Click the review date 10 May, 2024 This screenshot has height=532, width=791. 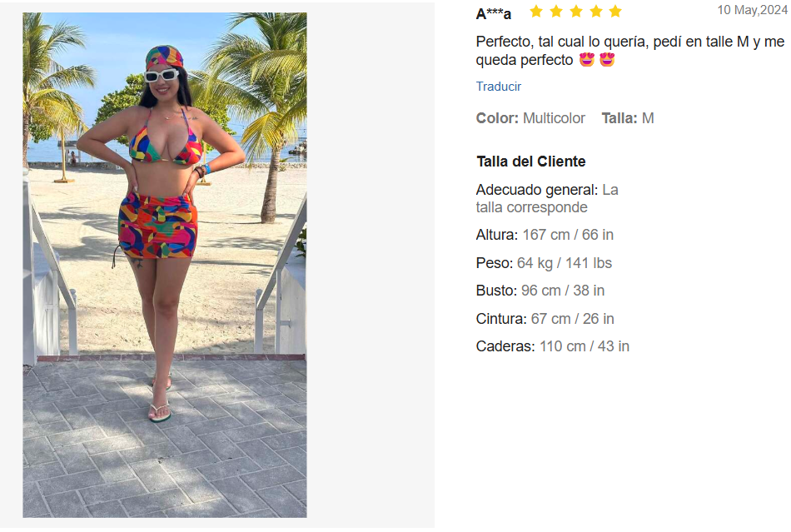(x=753, y=10)
